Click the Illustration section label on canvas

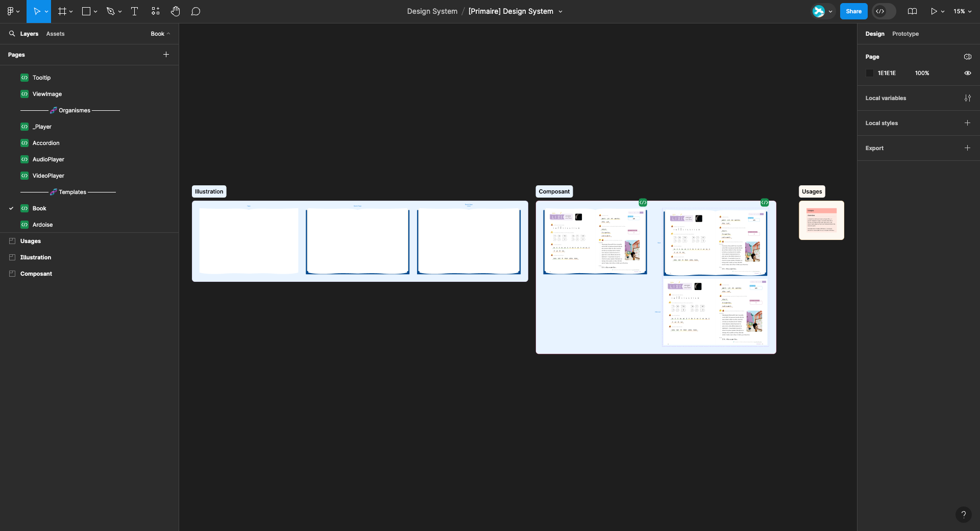pyautogui.click(x=209, y=191)
